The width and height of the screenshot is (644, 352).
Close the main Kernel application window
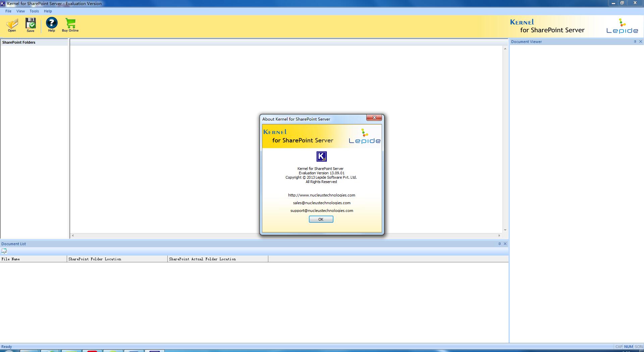point(635,3)
